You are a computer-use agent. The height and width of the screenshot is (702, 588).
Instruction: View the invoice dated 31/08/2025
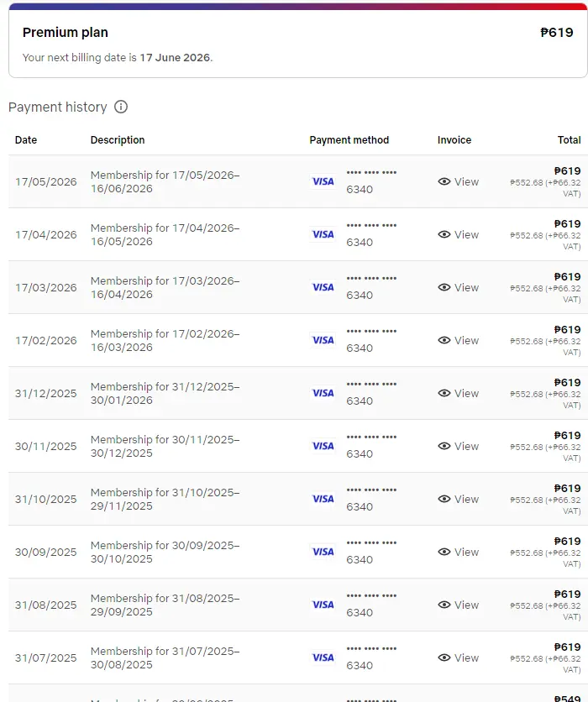pyautogui.click(x=459, y=605)
